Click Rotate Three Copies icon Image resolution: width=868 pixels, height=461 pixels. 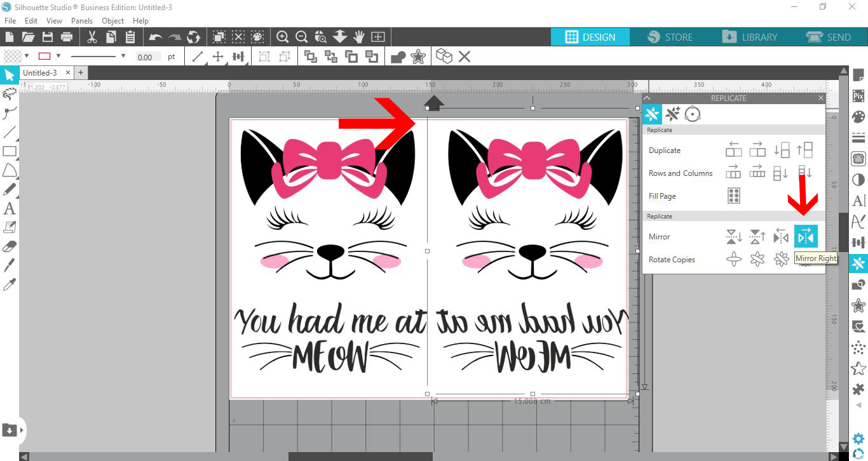(x=781, y=259)
